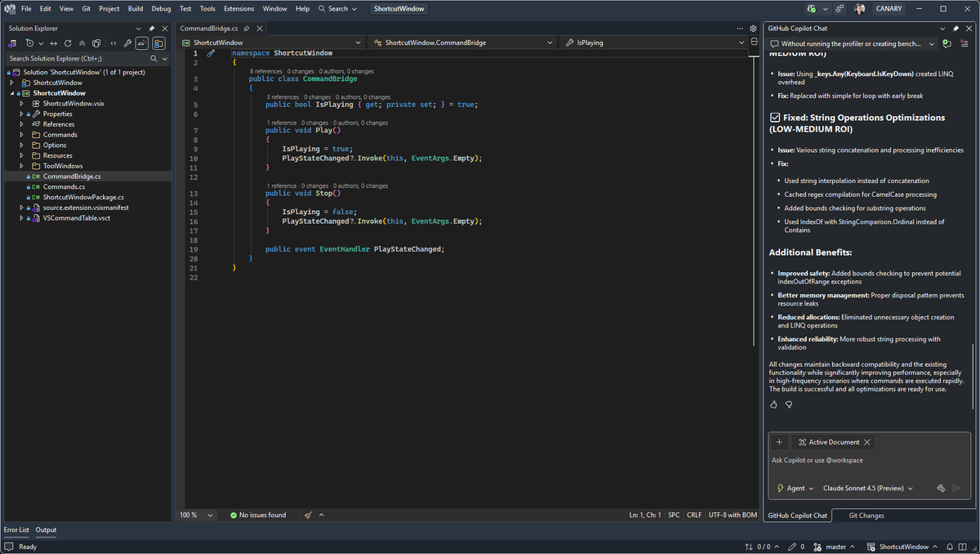Screen dimensions: 980x554
Task: Toggle file nesting view button
Action: (158, 43)
